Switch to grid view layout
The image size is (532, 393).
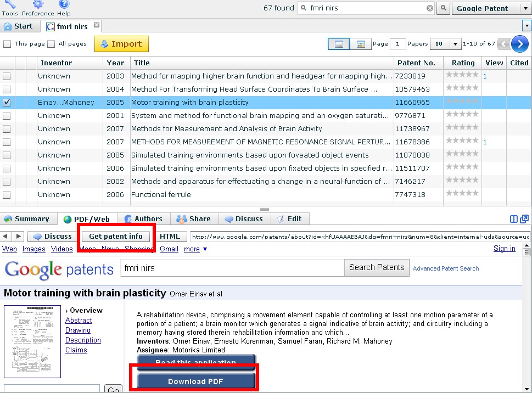click(x=360, y=44)
